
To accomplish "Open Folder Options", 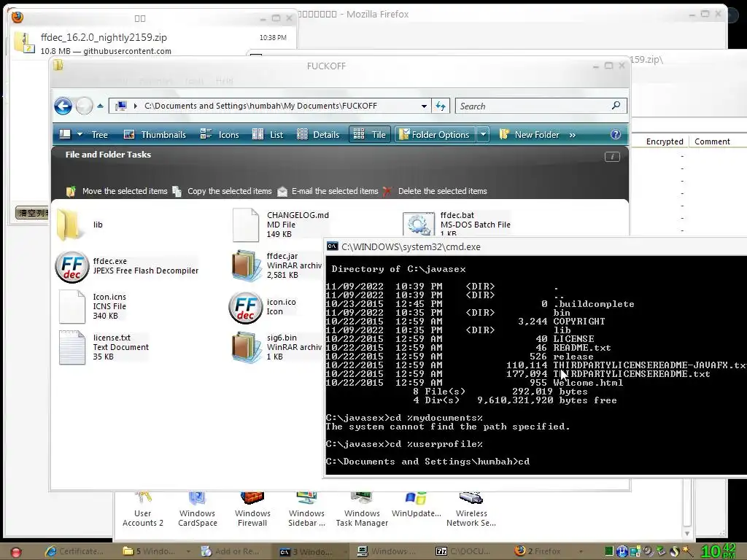I will pyautogui.click(x=435, y=135).
